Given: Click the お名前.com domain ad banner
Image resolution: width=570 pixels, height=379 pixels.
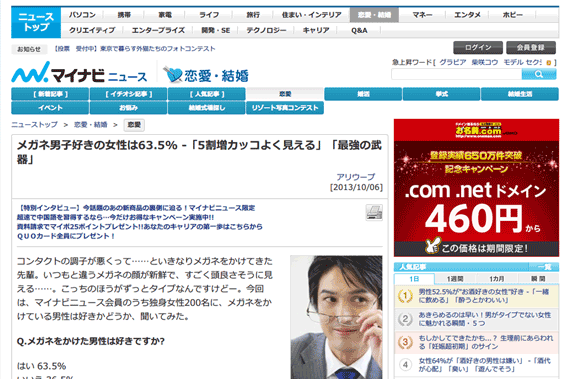Looking at the screenshot, I should click(476, 188).
